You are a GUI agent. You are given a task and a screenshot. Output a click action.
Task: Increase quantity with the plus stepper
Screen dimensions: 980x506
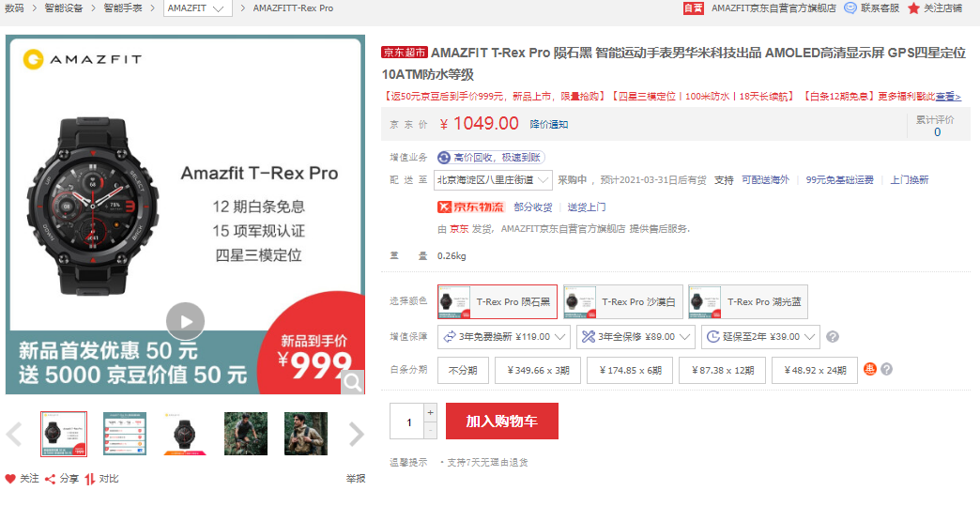coord(430,412)
